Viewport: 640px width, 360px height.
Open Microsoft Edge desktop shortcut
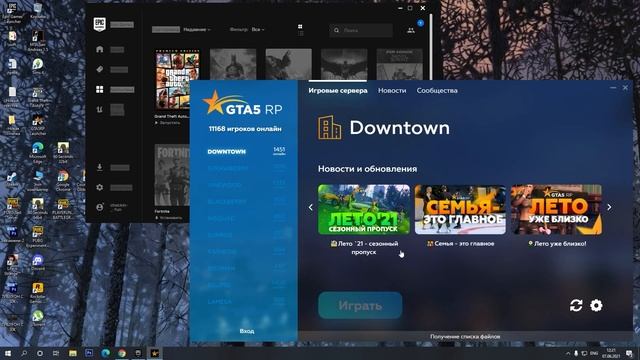click(38, 153)
